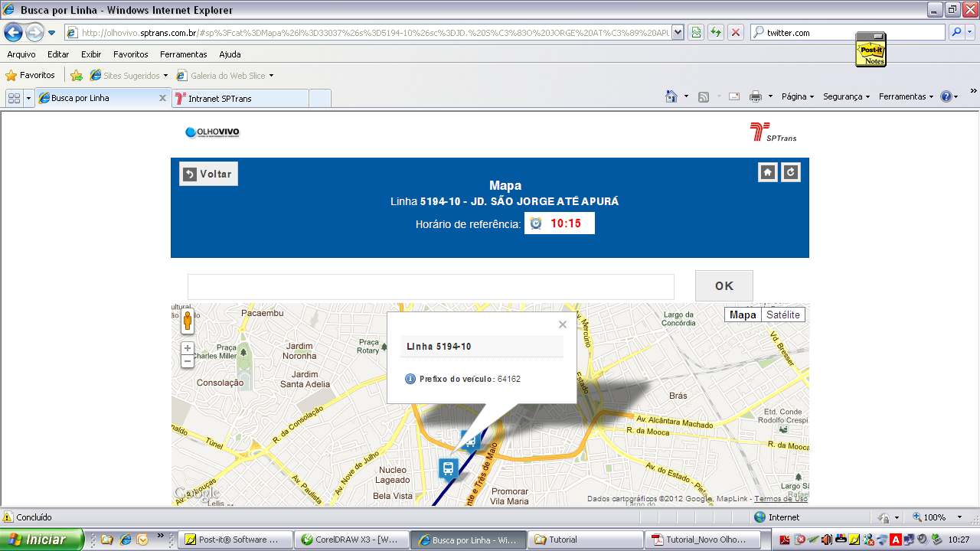Viewport: 980px width, 551px height.
Task: Refresh the map using the header reload icon
Action: tap(791, 172)
